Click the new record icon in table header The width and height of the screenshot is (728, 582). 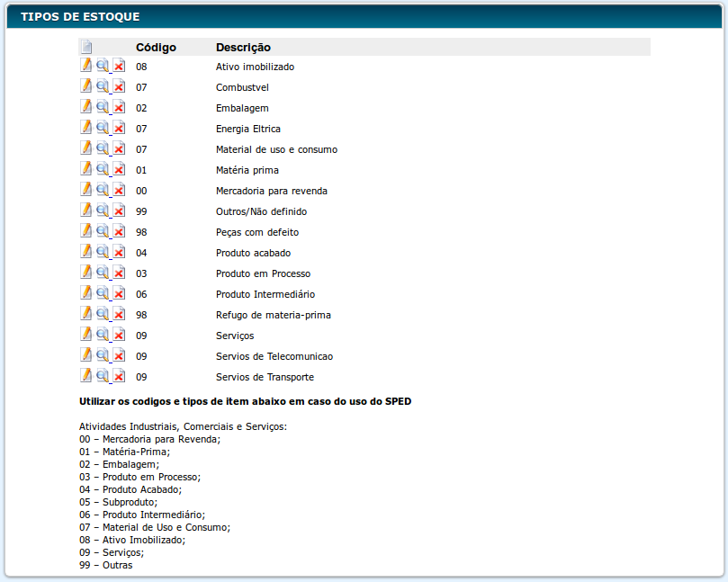(86, 47)
